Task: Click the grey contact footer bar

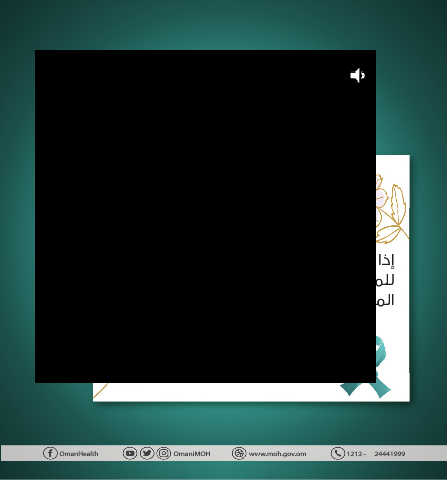Action: click(223, 453)
